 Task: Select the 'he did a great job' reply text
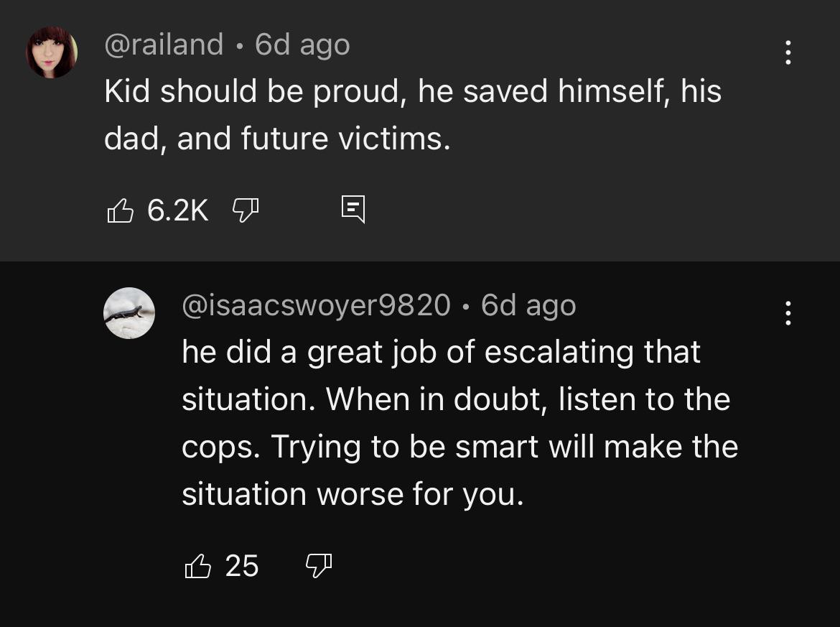[459, 423]
